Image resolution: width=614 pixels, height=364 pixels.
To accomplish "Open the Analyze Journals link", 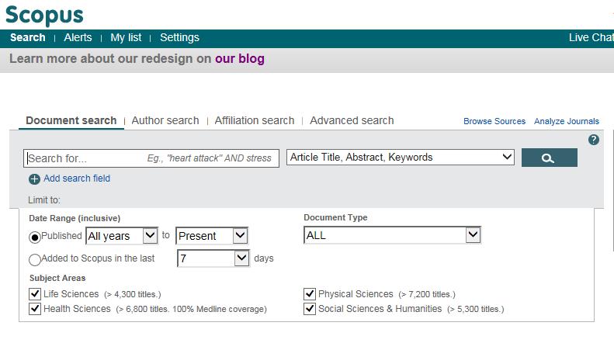I will [x=567, y=121].
